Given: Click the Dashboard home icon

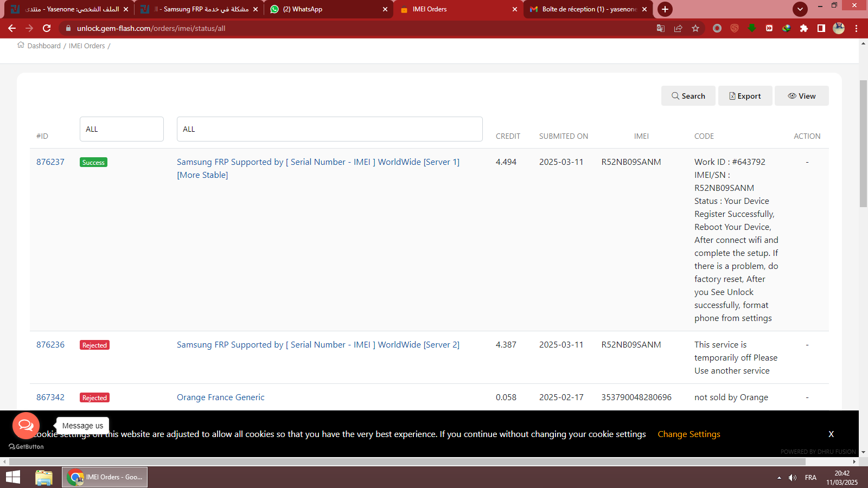Looking at the screenshot, I should [x=21, y=45].
